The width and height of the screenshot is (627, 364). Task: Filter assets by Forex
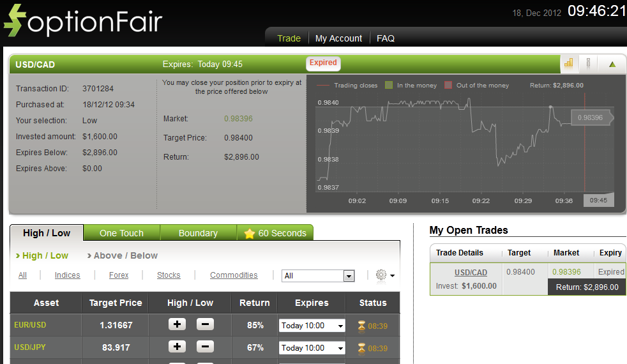[119, 275]
